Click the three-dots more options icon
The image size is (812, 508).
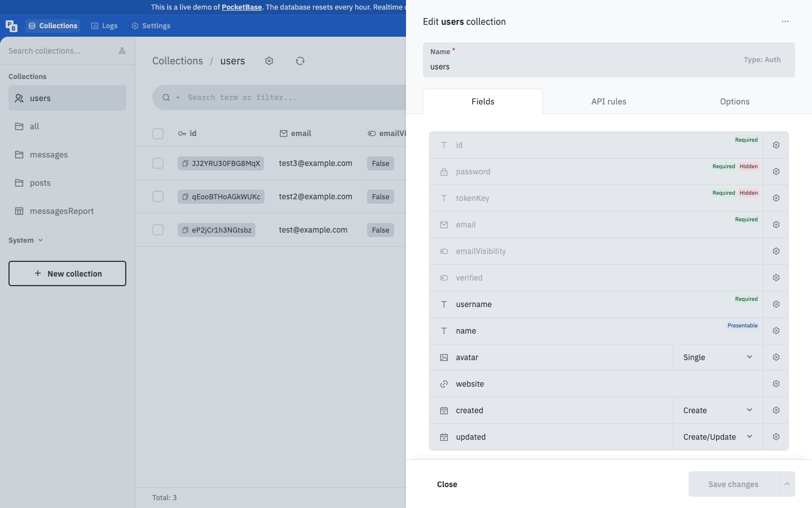(785, 21)
